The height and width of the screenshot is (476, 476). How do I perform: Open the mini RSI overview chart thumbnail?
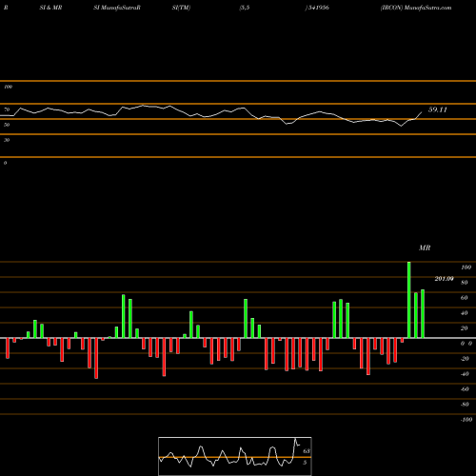(235, 456)
